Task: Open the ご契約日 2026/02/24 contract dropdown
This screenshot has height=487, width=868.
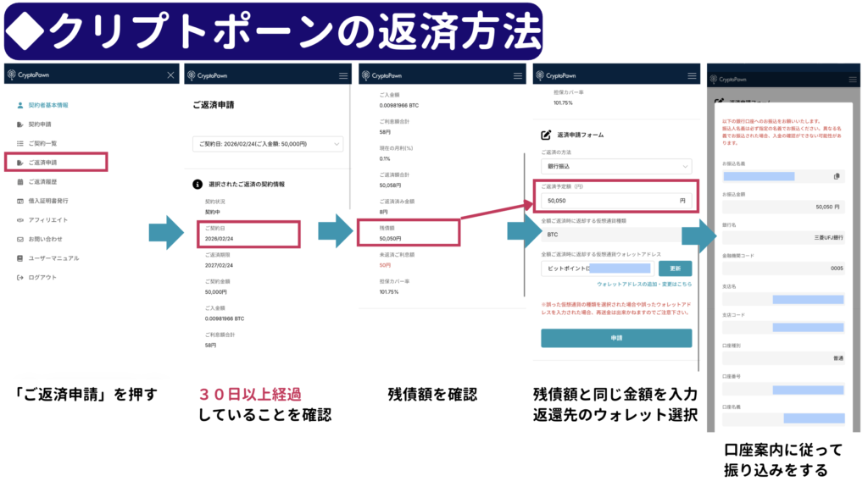Action: click(267, 144)
